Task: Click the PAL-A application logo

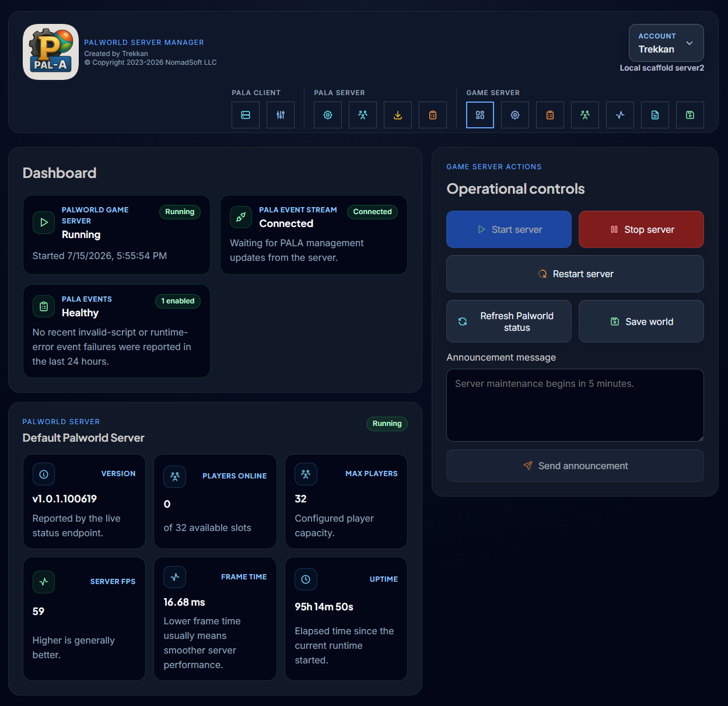Action: click(x=51, y=52)
